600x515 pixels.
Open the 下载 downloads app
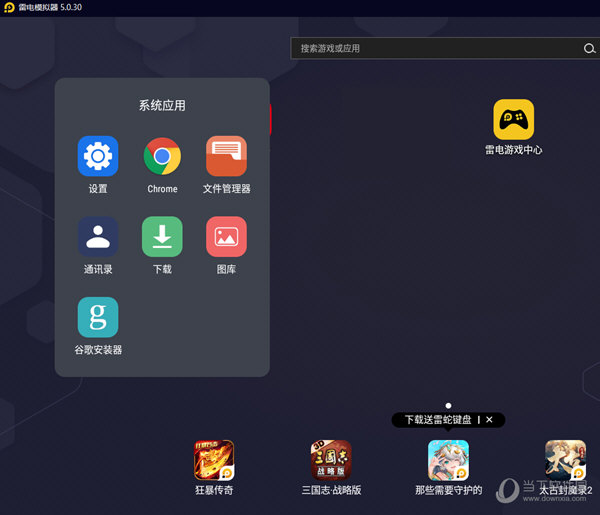coord(162,236)
